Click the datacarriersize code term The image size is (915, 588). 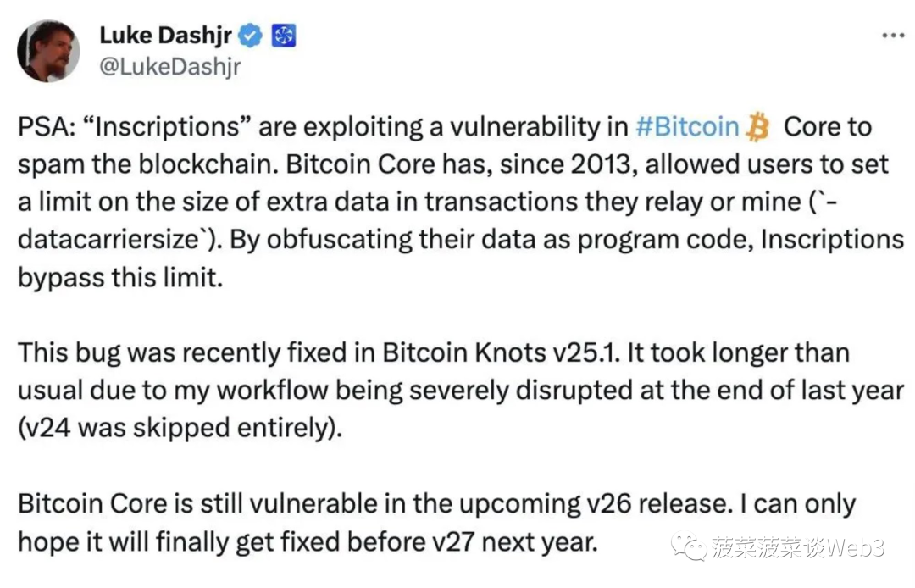[x=109, y=239]
